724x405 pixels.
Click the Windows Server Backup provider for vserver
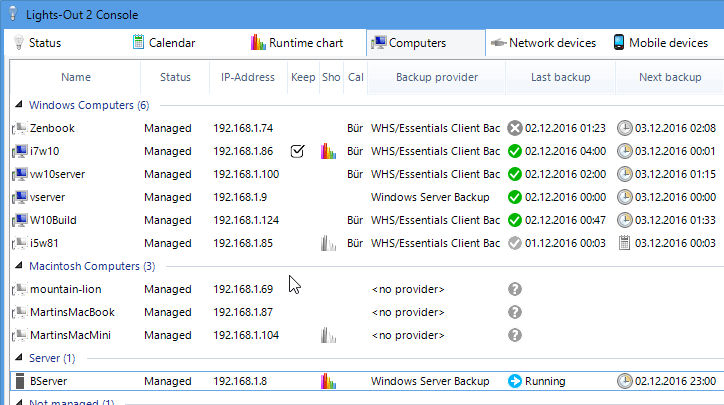click(430, 197)
